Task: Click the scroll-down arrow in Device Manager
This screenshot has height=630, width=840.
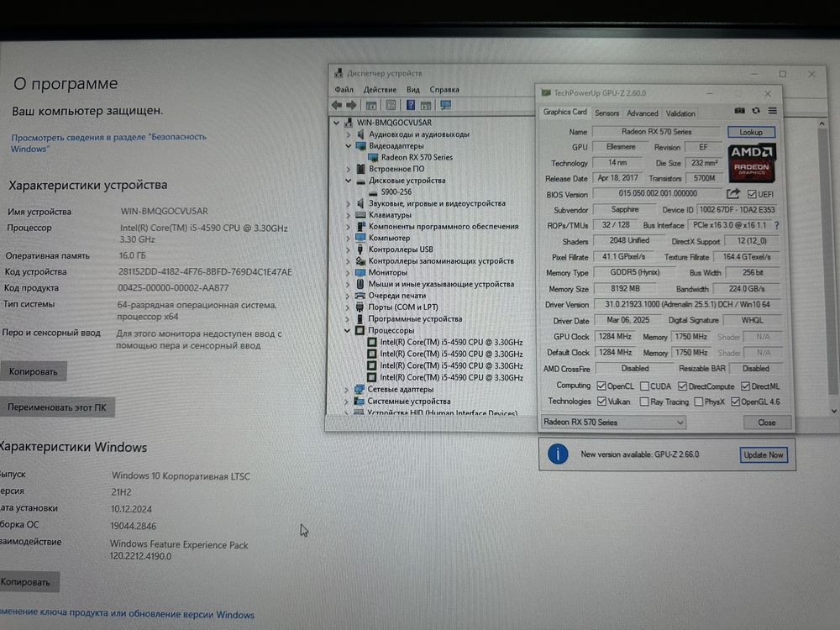Action: click(833, 411)
